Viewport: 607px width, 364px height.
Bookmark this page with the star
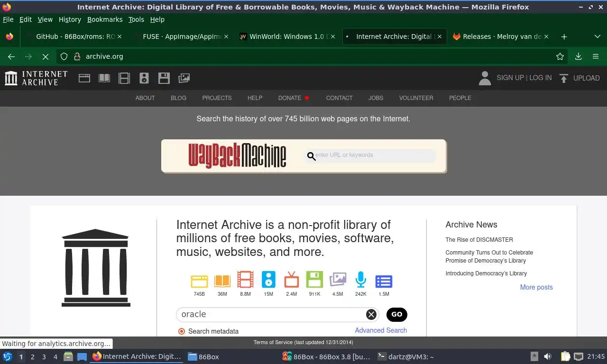click(560, 56)
